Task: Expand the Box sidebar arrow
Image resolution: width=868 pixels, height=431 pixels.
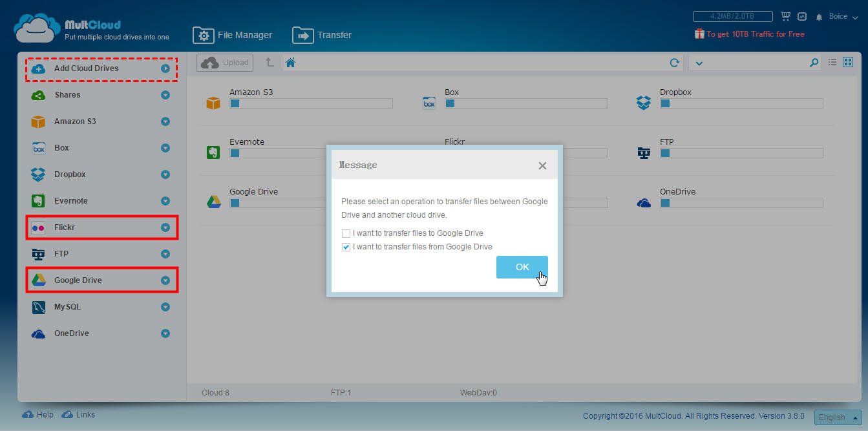Action: point(165,148)
